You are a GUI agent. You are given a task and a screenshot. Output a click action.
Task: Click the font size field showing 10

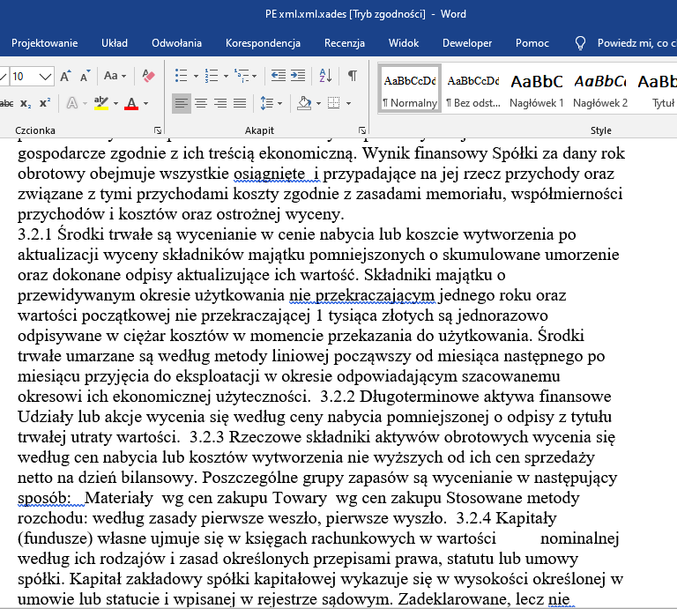click(x=22, y=77)
